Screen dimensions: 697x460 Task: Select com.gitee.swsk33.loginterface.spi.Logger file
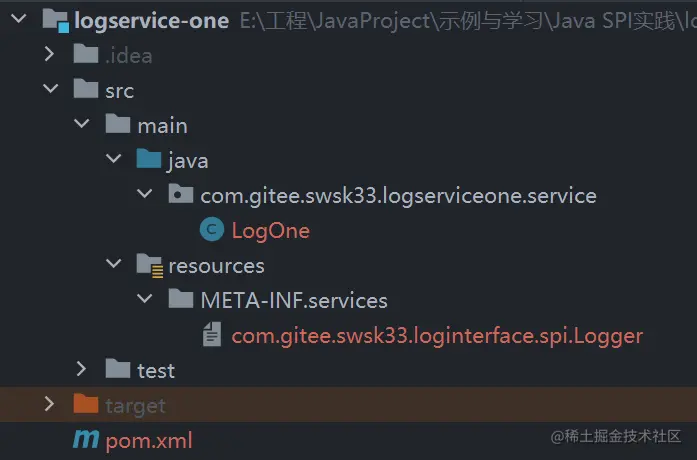point(437,336)
